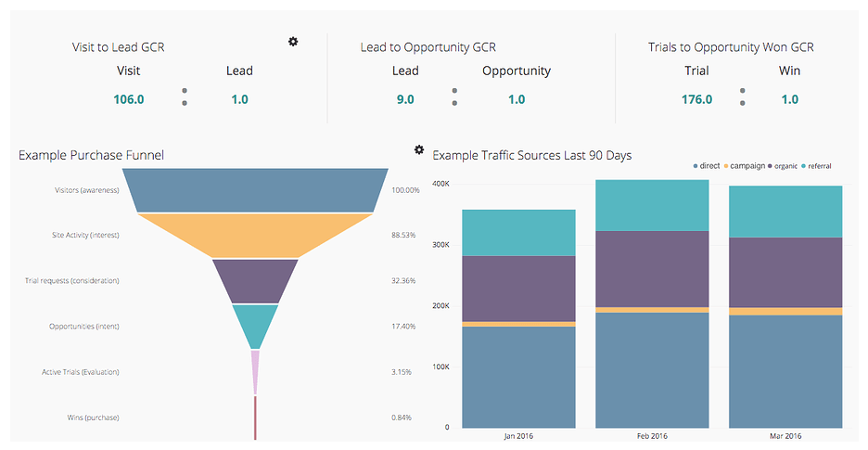868x450 pixels.
Task: Click the 17.40% funnel percentage
Action: (x=403, y=327)
